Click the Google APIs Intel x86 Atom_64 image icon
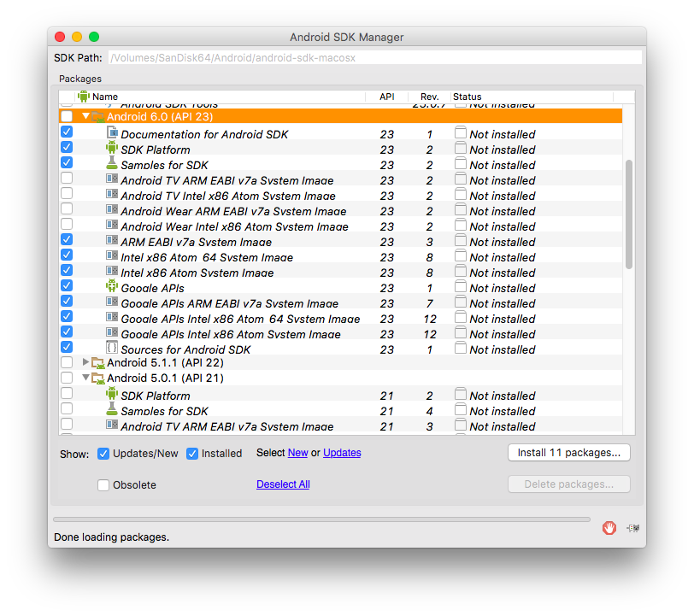Viewport: 694px width, 616px height. 112,317
